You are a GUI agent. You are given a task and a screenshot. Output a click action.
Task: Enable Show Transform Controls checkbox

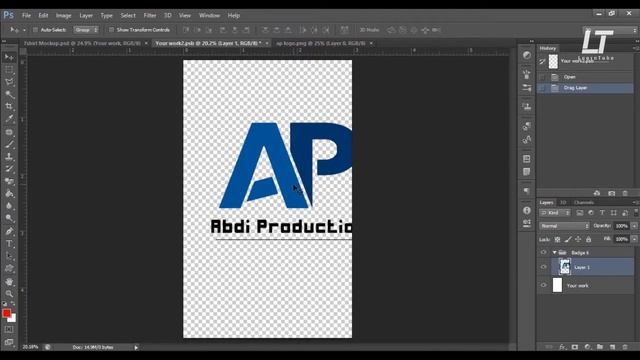click(111, 30)
